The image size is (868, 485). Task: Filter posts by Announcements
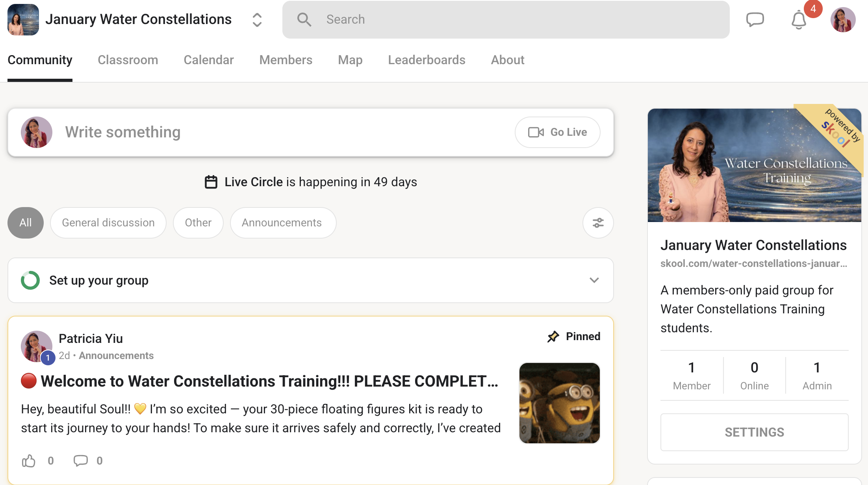pyautogui.click(x=282, y=223)
